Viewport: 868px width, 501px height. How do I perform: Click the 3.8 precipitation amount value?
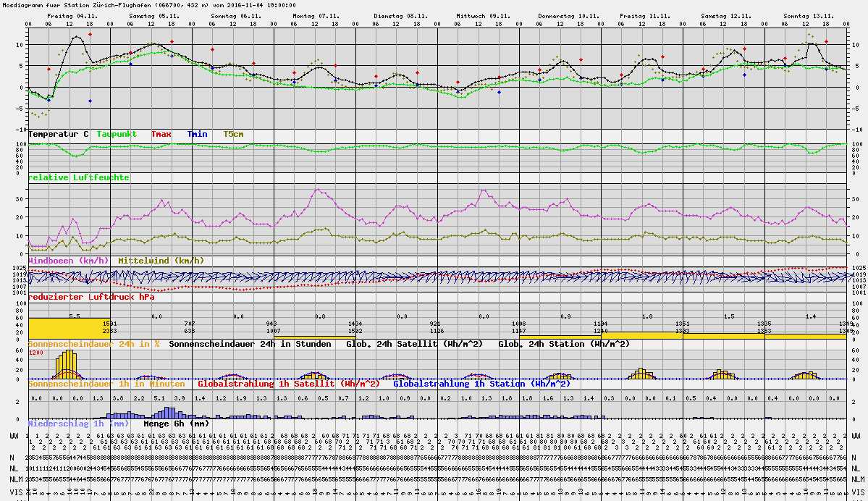[x=119, y=398]
